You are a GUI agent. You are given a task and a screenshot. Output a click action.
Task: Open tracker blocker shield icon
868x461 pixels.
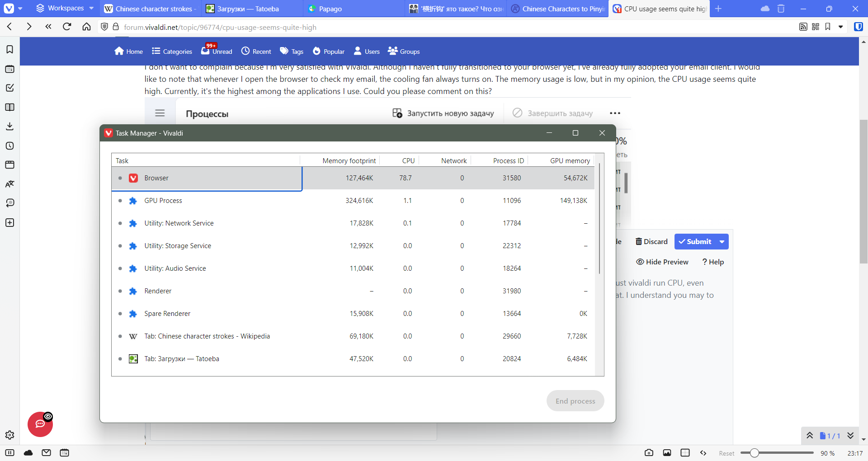104,27
